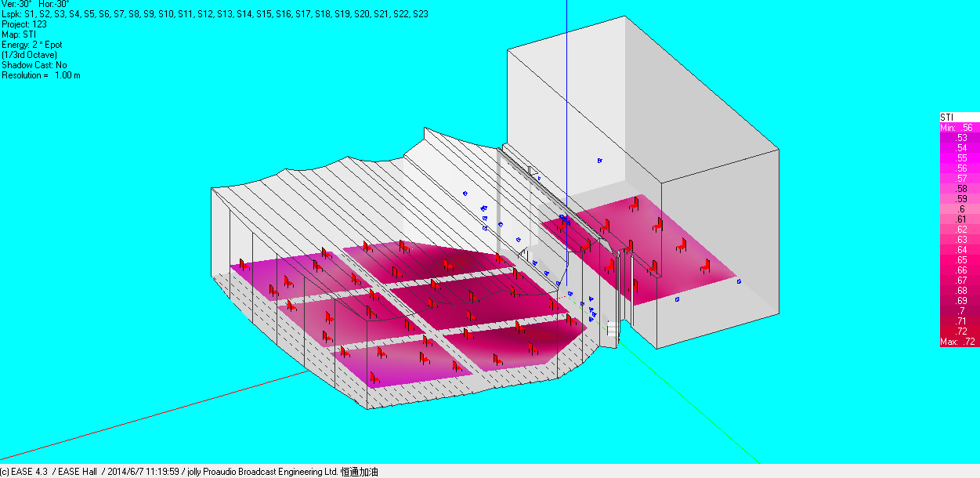Select the .72 legend color band

tap(960, 331)
